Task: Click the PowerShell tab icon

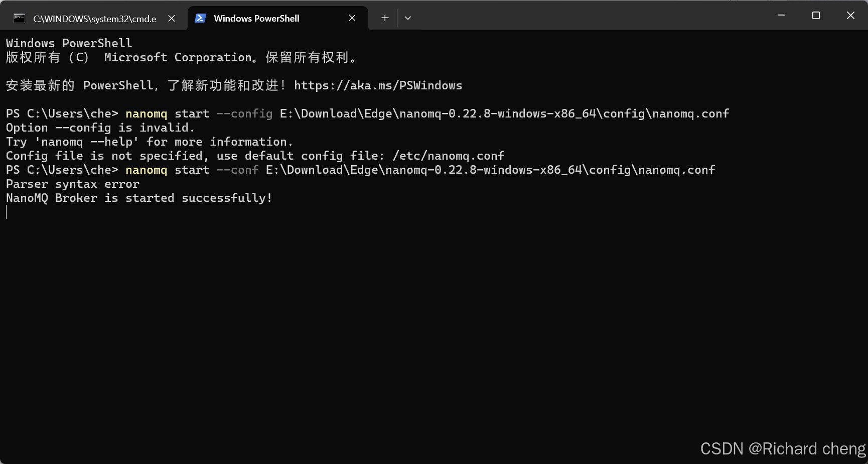Action: tap(200, 18)
